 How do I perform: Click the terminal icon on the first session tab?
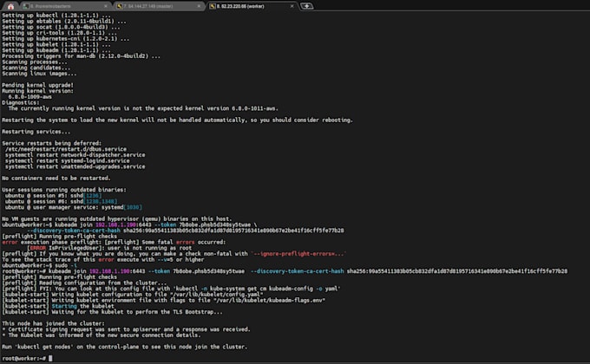(x=26, y=6)
